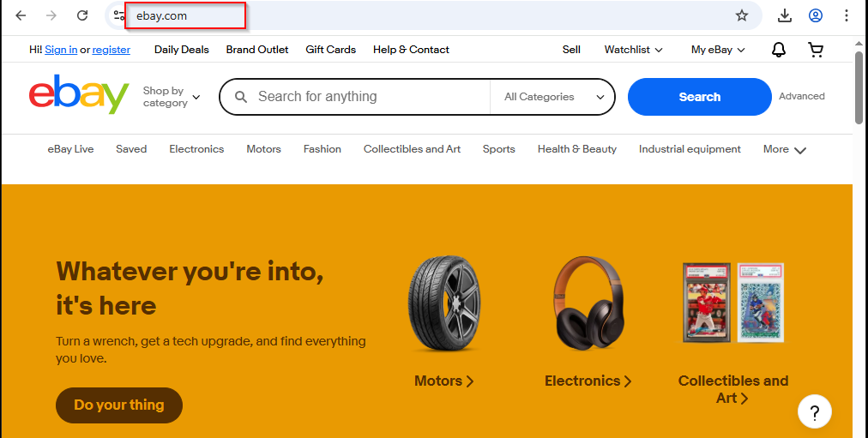Expand the Shop by category dropdown

coord(172,97)
